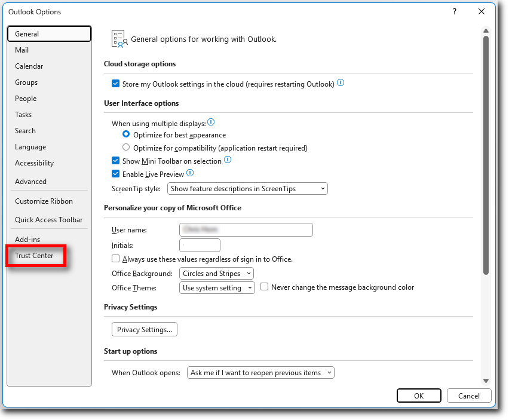Click the info icon next to cloud settings
This screenshot has width=509, height=420.
pos(340,83)
